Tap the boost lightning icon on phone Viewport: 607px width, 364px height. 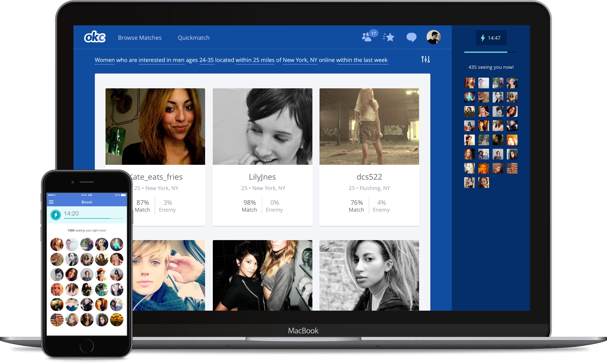click(x=55, y=215)
